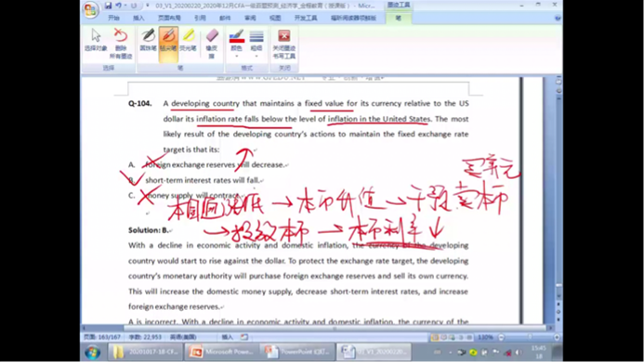Switch to the 开发工具 ribbon tab

click(x=306, y=18)
